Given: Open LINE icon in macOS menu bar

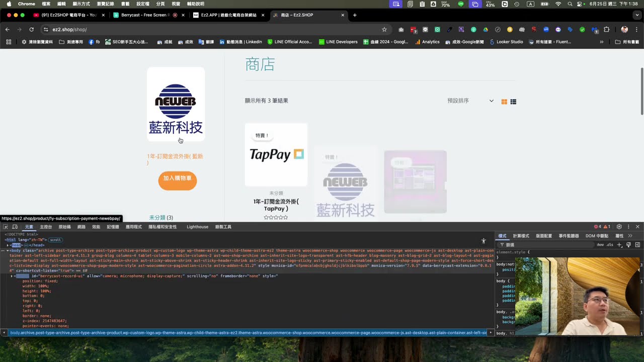Looking at the screenshot, I should [461, 4].
